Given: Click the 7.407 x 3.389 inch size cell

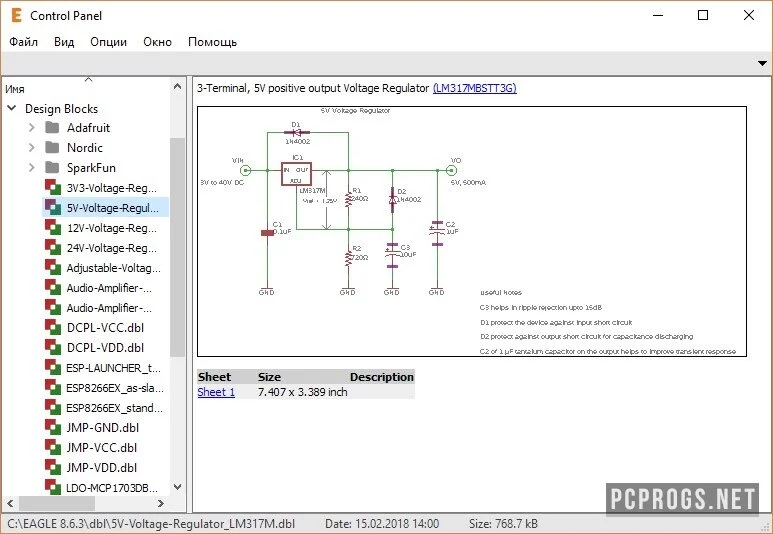Looking at the screenshot, I should coord(303,392).
